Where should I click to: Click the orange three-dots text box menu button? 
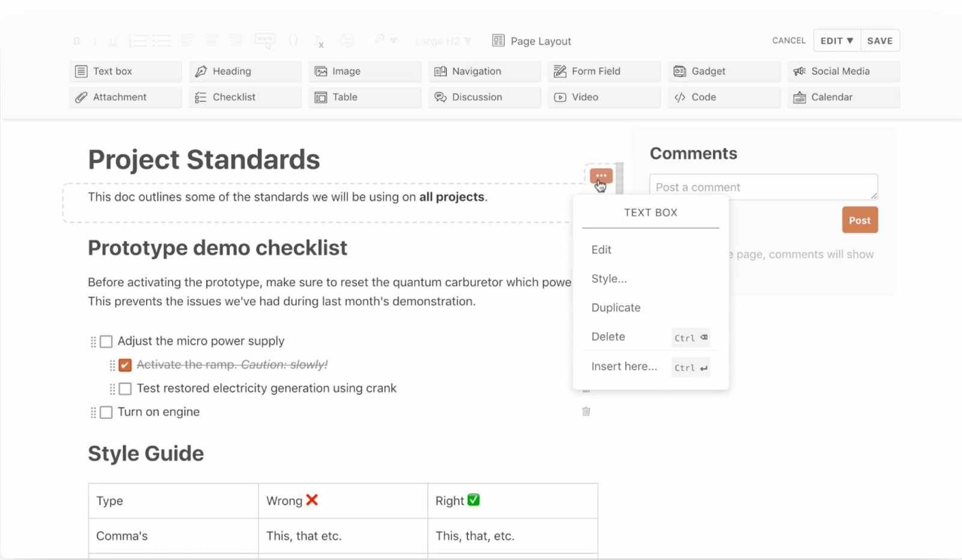coord(601,176)
